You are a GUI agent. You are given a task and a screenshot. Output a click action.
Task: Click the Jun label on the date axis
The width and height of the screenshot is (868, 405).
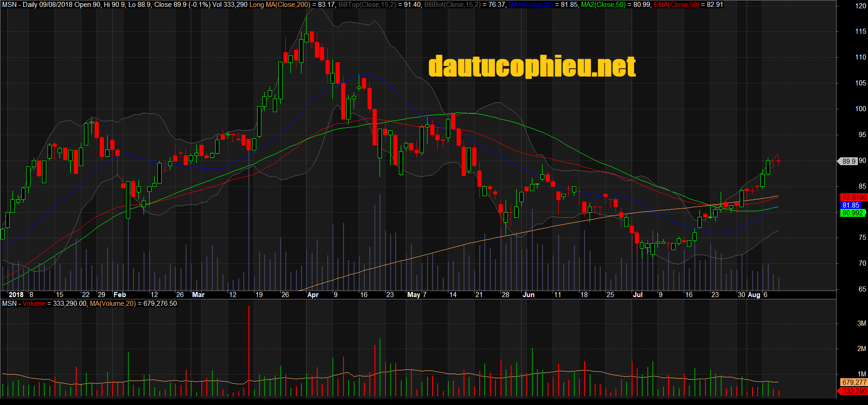(528, 295)
